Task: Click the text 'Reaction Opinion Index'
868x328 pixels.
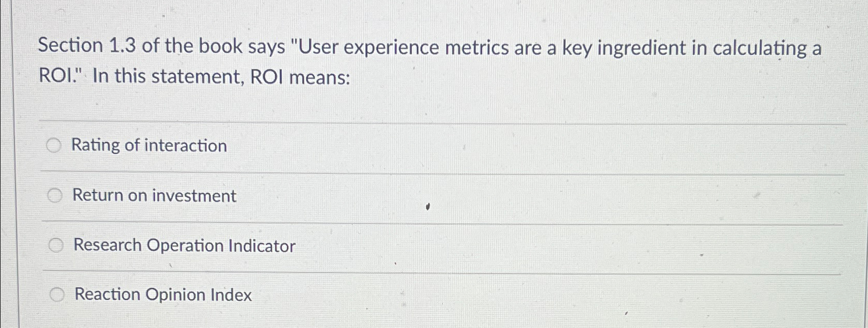Action: point(162,294)
